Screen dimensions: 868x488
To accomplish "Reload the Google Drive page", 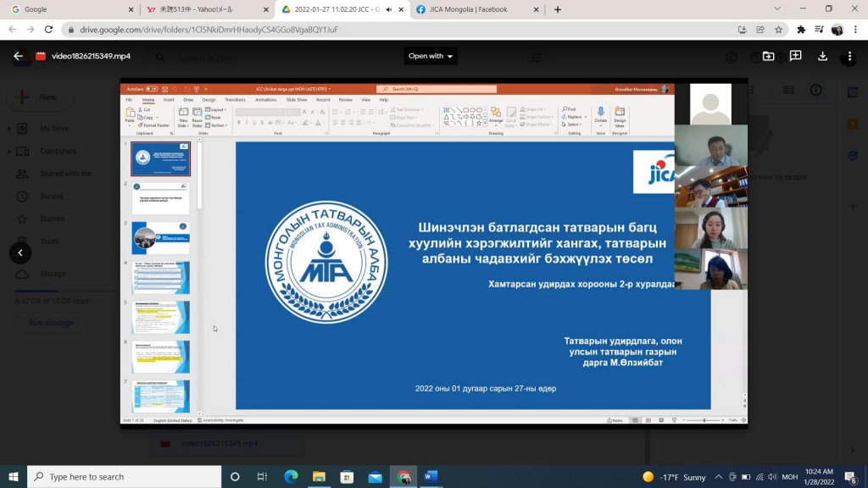I will click(x=48, y=30).
